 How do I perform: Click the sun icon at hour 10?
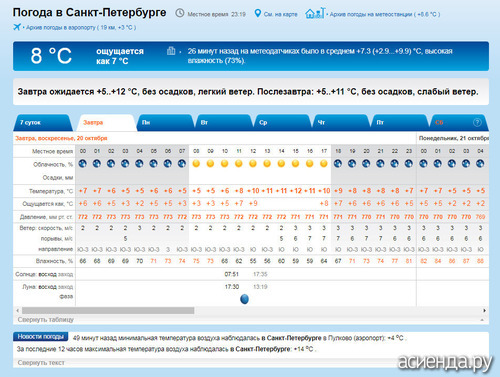pos(225,164)
